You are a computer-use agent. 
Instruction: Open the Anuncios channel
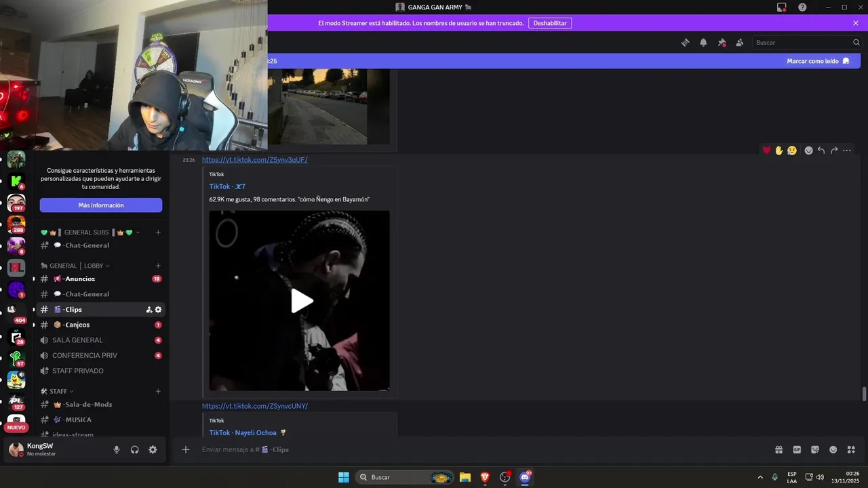coord(101,279)
